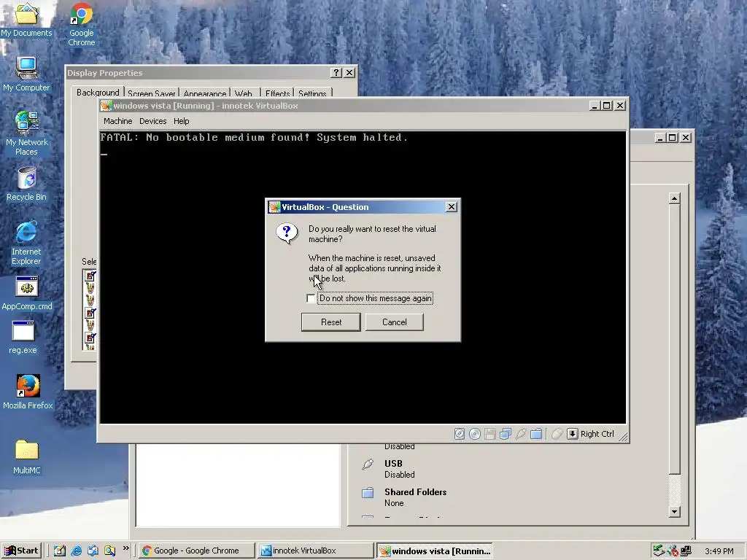Launch Internet Explorer from quick launch
Image resolution: width=747 pixels, height=560 pixels.
pyautogui.click(x=76, y=551)
